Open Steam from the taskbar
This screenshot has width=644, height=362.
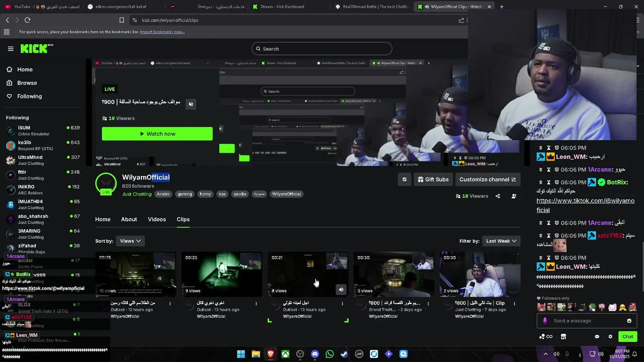(x=344, y=354)
